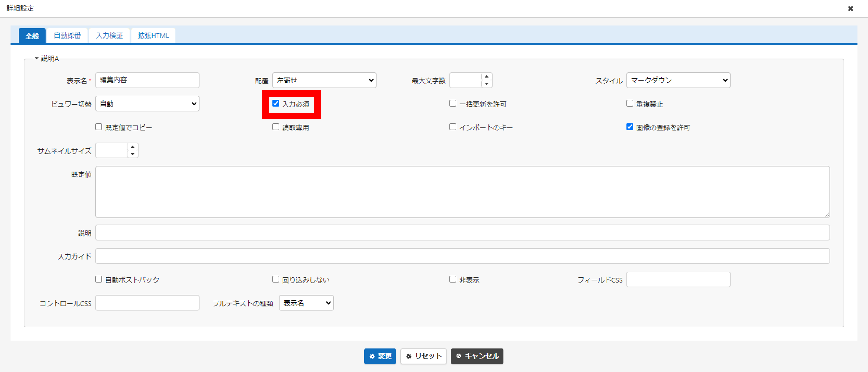This screenshot has height=372, width=868.
Task: Enable 既定値でコピー checkbox
Action: click(x=98, y=127)
